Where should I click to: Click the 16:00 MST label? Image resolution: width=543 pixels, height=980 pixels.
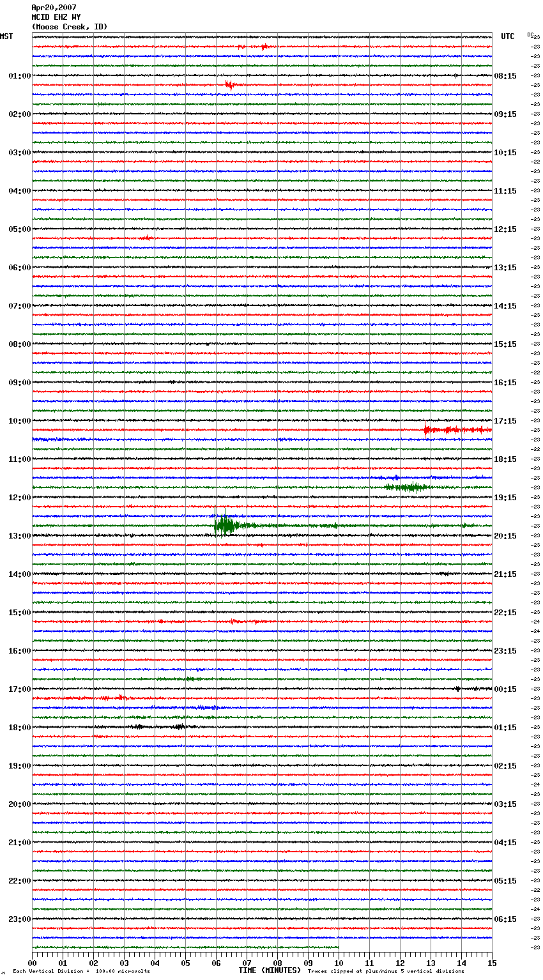[x=20, y=651]
